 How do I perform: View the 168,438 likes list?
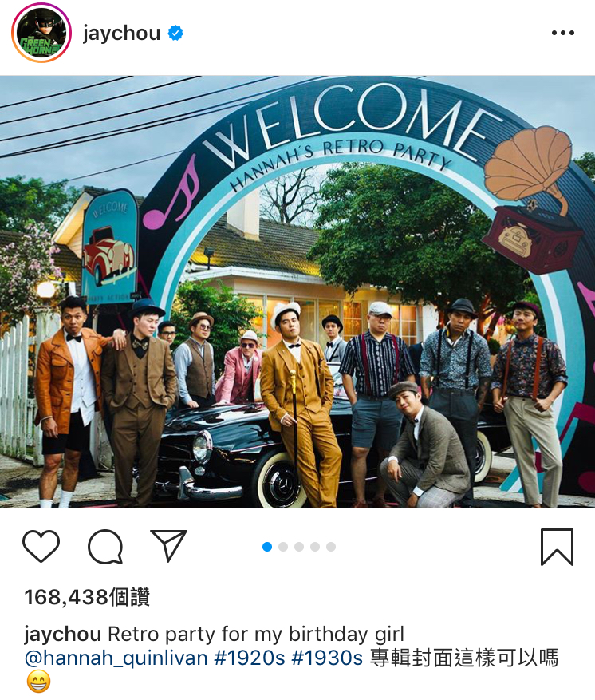tap(87, 597)
